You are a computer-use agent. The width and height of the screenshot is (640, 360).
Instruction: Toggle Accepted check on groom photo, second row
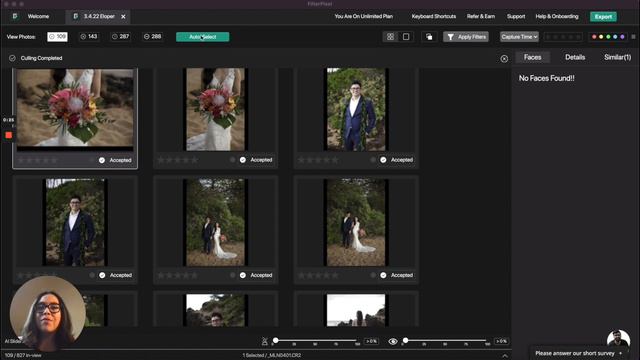coord(102,275)
